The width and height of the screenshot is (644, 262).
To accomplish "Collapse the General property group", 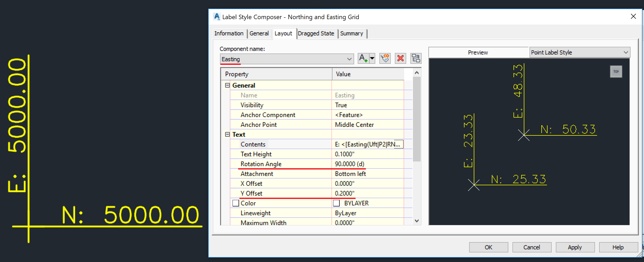I will pyautogui.click(x=227, y=85).
